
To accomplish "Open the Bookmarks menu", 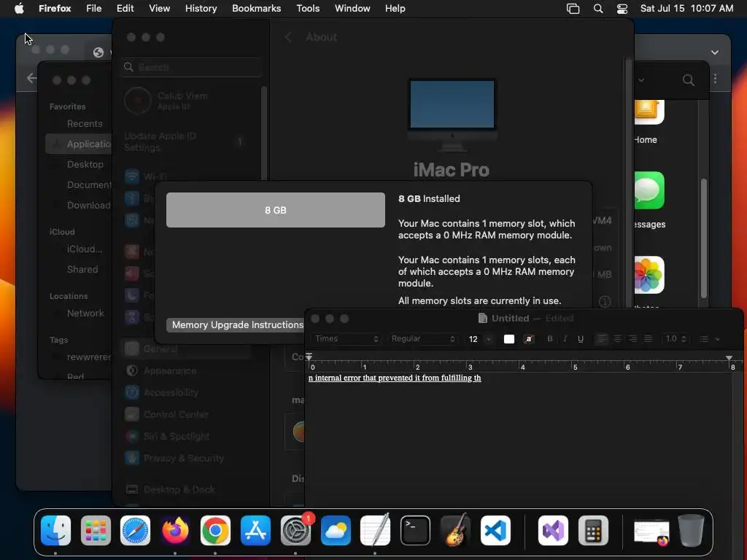I will [256, 9].
